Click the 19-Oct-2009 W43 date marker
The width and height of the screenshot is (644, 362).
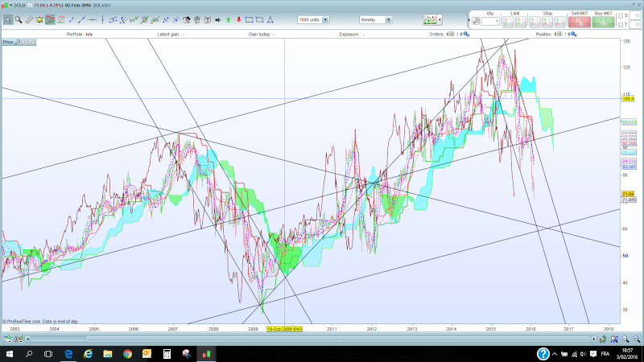tap(284, 329)
